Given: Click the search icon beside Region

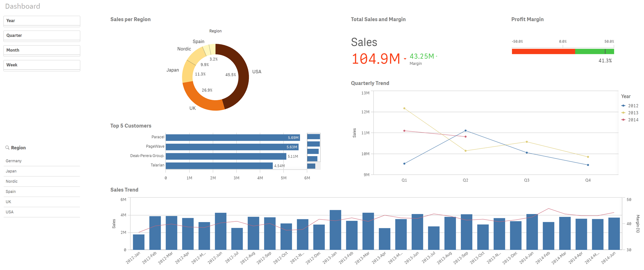Looking at the screenshot, I should pos(7,148).
